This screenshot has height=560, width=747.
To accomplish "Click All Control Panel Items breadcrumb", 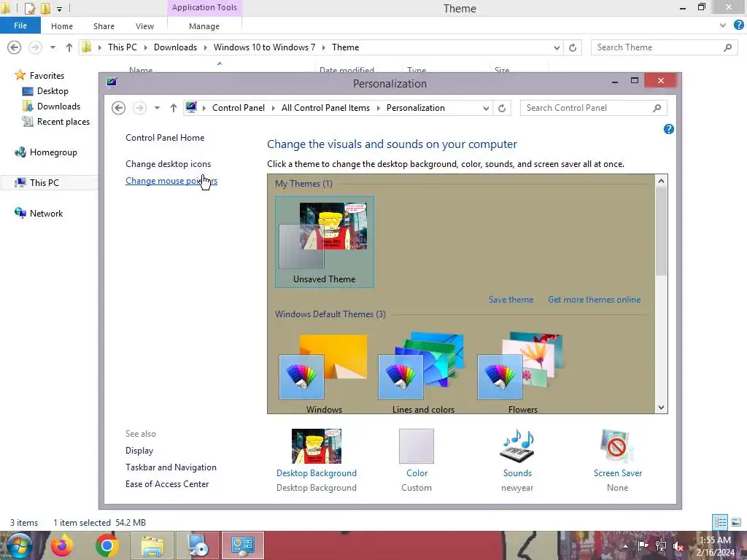I will (325, 108).
